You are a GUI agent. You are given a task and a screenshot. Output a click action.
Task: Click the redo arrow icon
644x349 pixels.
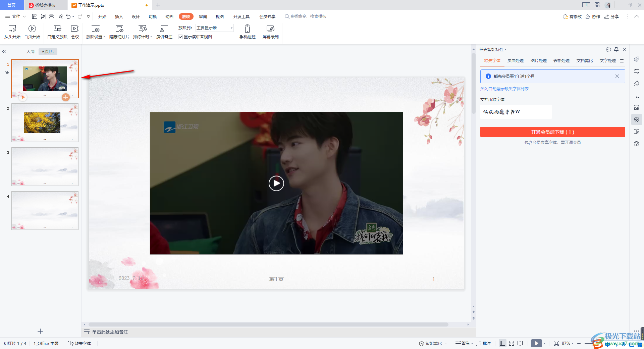(x=80, y=16)
